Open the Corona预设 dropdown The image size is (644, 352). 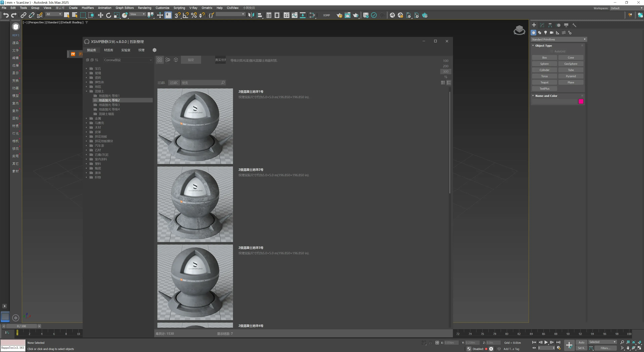pyautogui.click(x=128, y=60)
